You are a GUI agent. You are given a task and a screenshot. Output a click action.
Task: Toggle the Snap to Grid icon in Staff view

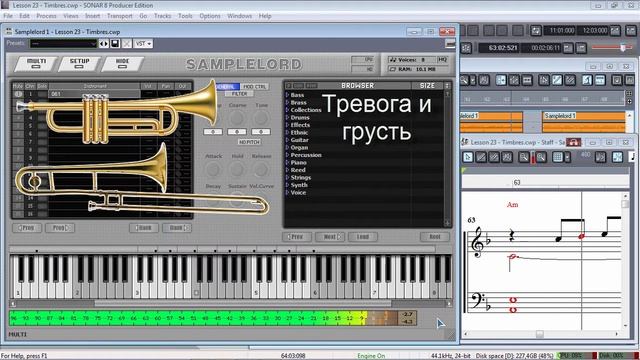click(557, 157)
